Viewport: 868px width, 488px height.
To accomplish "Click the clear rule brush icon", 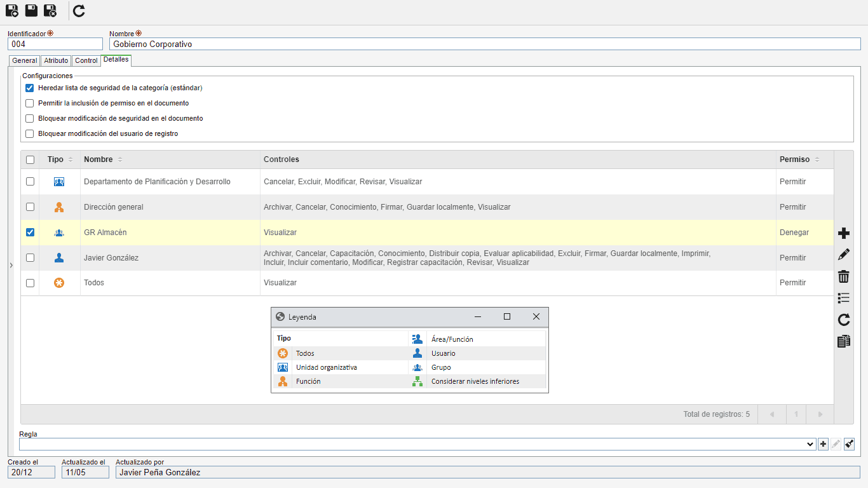I will [850, 444].
